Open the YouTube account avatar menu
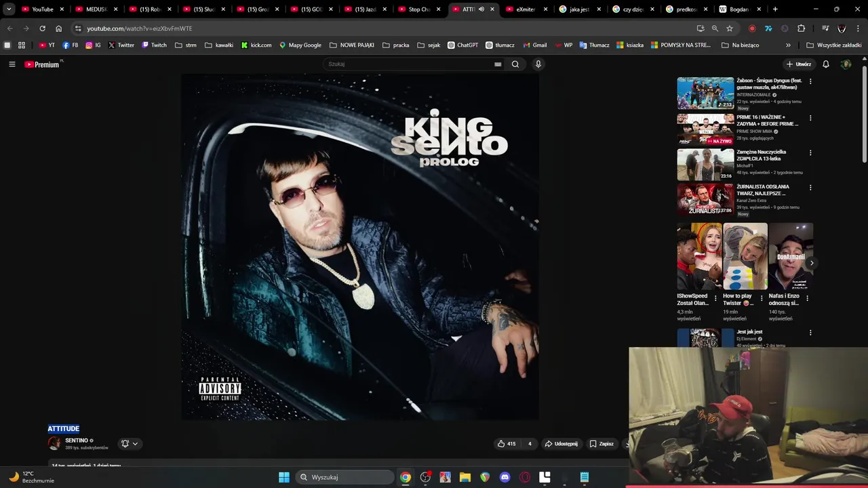Screen dimensions: 868x488 pos(846,64)
